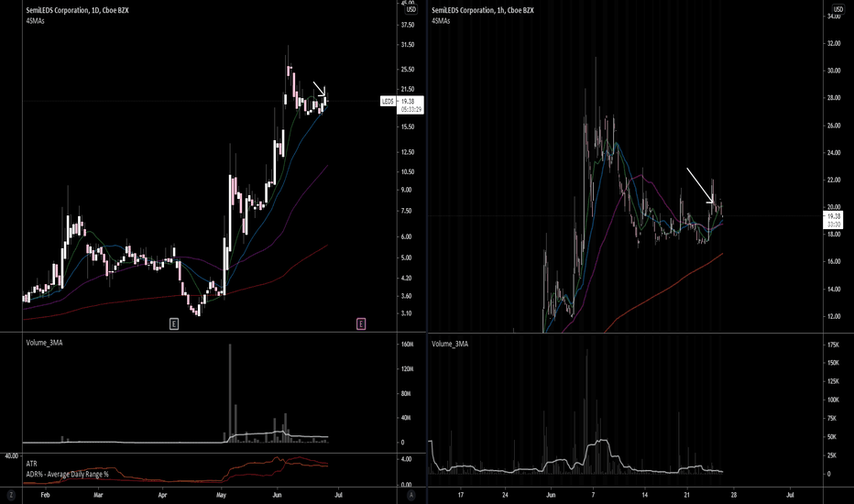The width and height of the screenshot is (854, 504).
Task: Click 14 label on hourly time axis
Action: (644, 495)
